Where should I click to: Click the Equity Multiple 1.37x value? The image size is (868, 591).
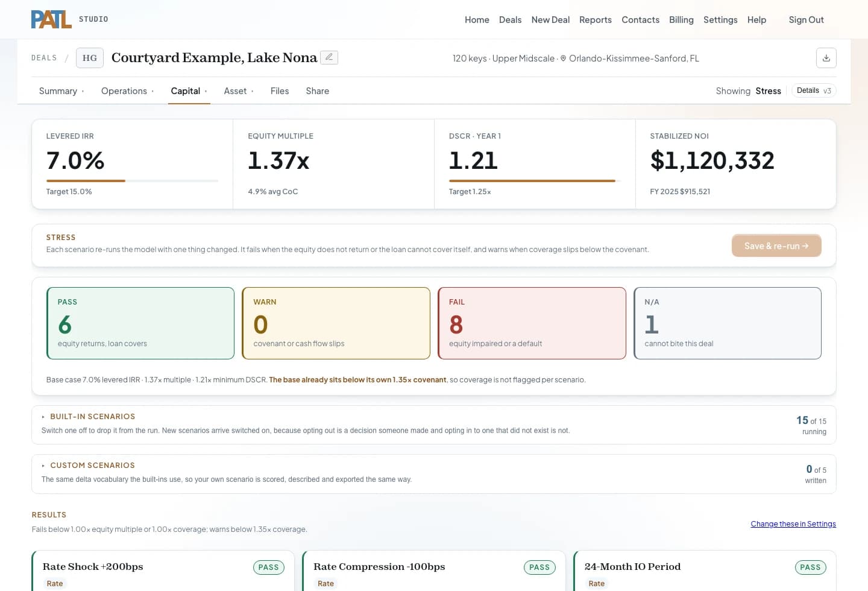click(x=278, y=160)
